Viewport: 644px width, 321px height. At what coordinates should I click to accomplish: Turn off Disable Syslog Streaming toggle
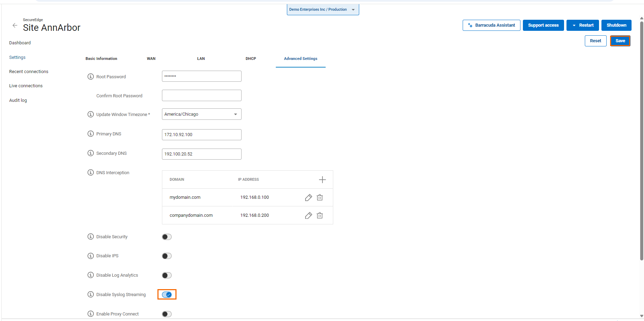point(167,295)
